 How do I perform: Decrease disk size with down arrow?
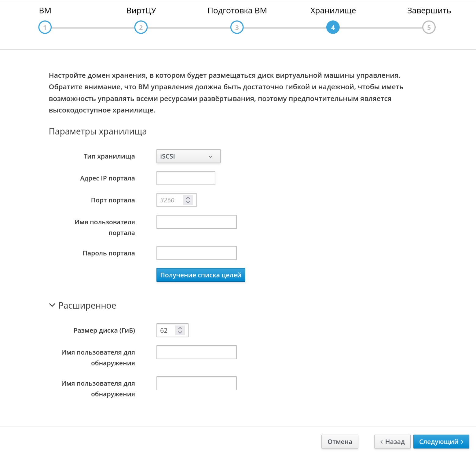180,333
